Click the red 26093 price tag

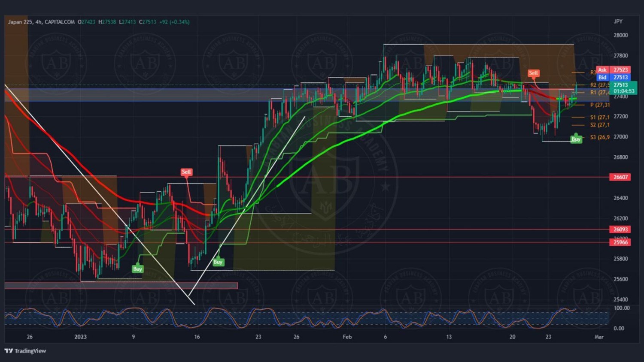pos(620,229)
